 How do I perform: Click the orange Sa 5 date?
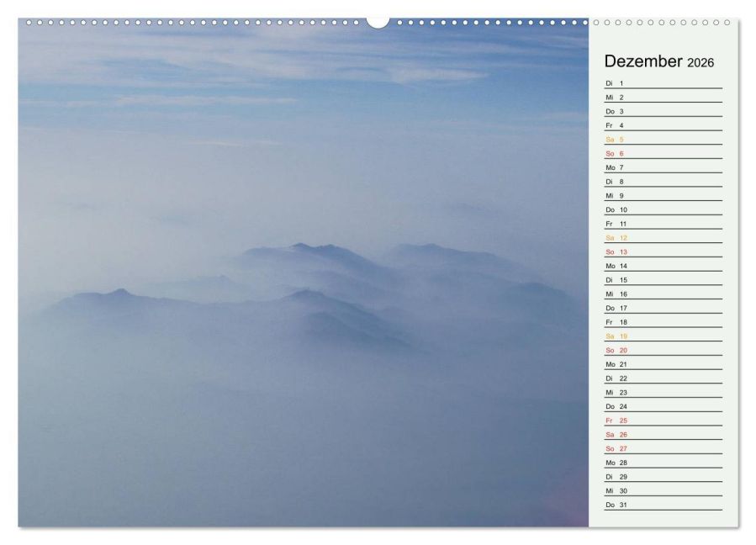pos(615,140)
